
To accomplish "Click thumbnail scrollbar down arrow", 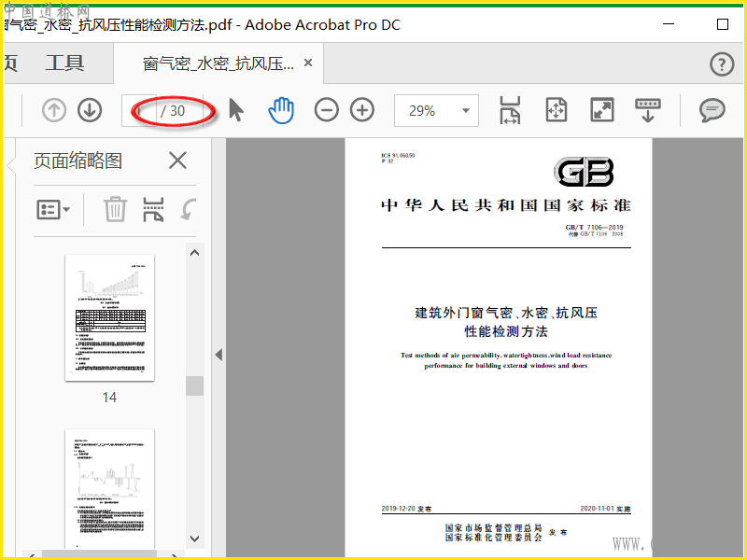I will (x=194, y=539).
